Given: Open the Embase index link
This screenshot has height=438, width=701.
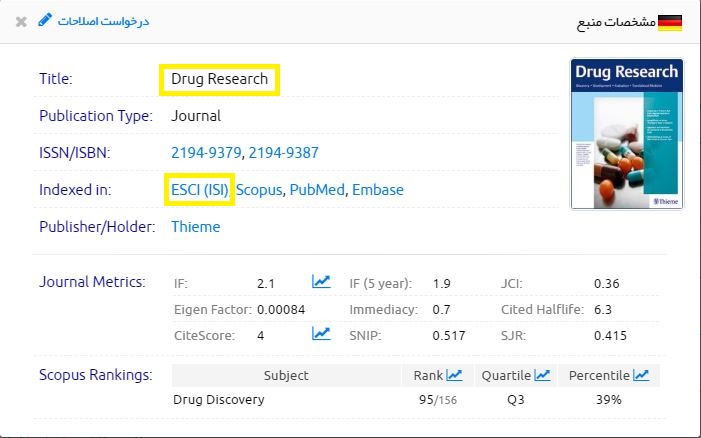Looking at the screenshot, I should [377, 189].
